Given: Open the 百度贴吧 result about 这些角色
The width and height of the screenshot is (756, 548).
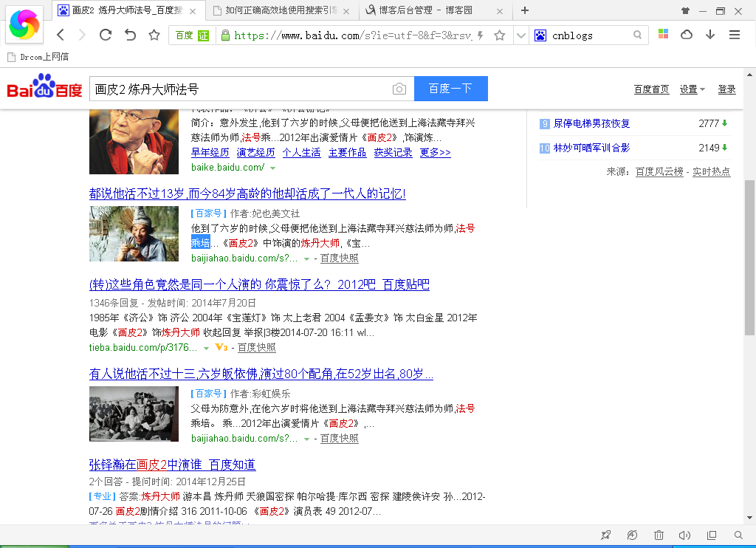Looking at the screenshot, I should (x=259, y=284).
